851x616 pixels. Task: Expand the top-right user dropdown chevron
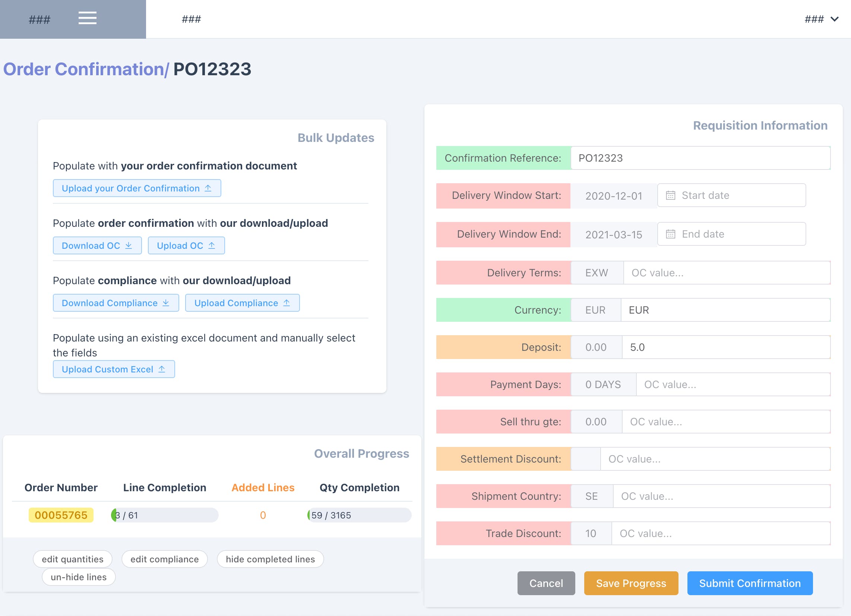[835, 19]
